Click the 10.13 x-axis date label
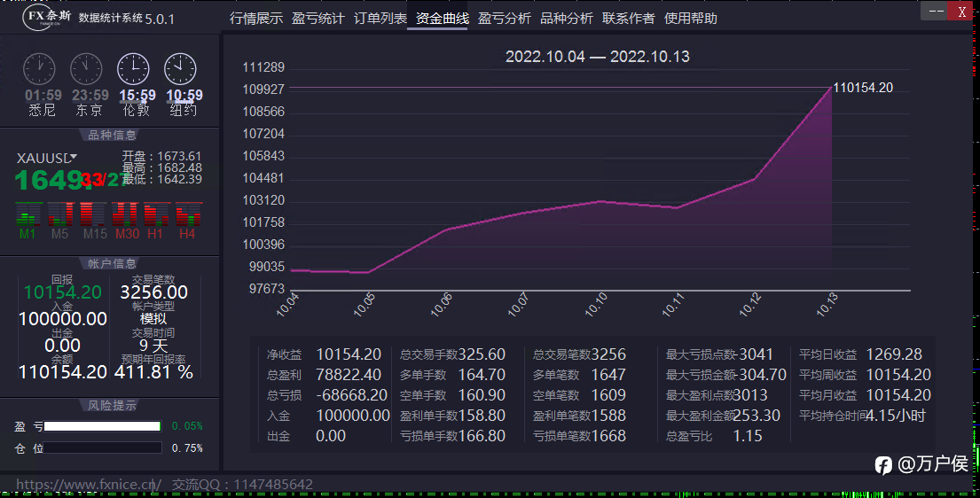The height and width of the screenshot is (498, 980). pyautogui.click(x=827, y=305)
